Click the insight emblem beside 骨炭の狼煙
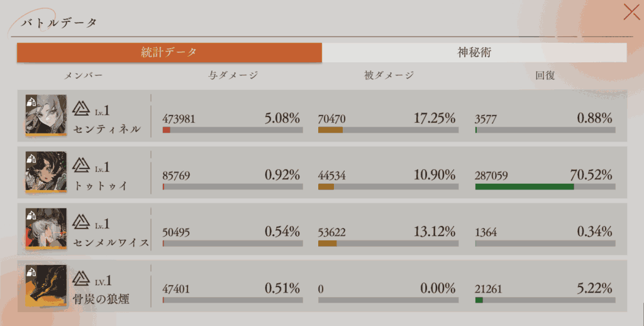The height and width of the screenshot is (326, 644). pos(81,279)
